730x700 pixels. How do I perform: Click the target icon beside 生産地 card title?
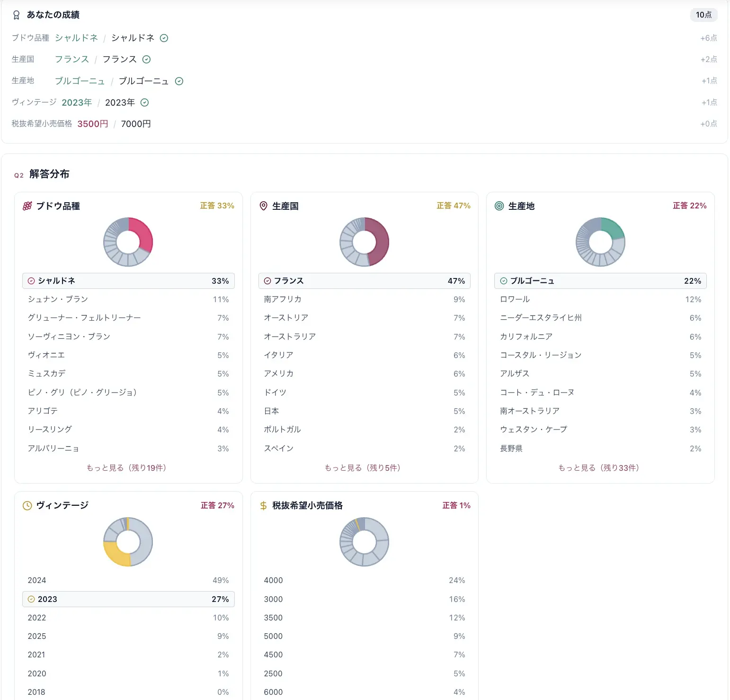click(x=499, y=206)
